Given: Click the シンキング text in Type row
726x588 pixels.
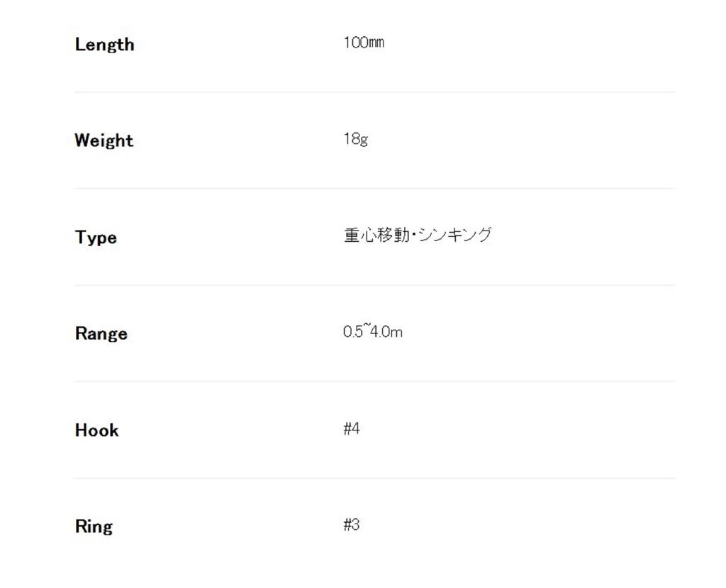Looking at the screenshot, I should 454,235.
